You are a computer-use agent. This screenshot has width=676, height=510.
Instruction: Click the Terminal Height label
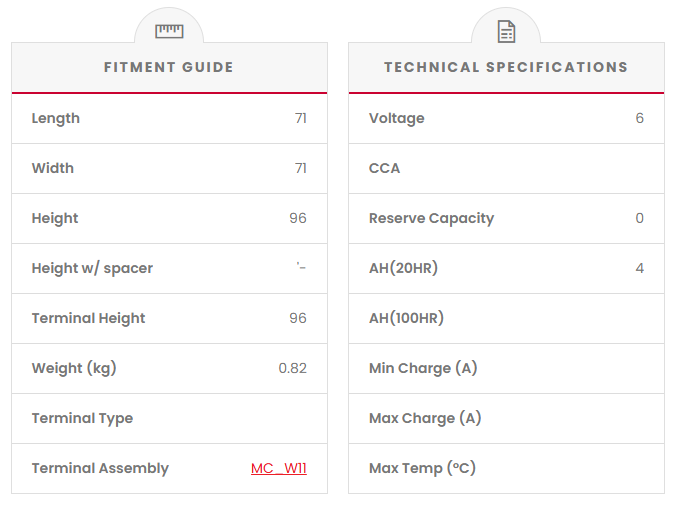tap(88, 318)
